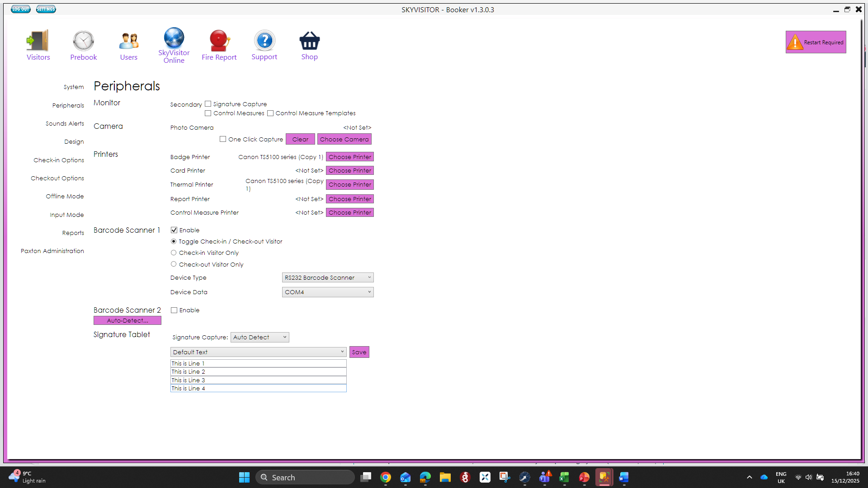Image resolution: width=868 pixels, height=488 pixels.
Task: Open the Users icon
Action: [128, 41]
